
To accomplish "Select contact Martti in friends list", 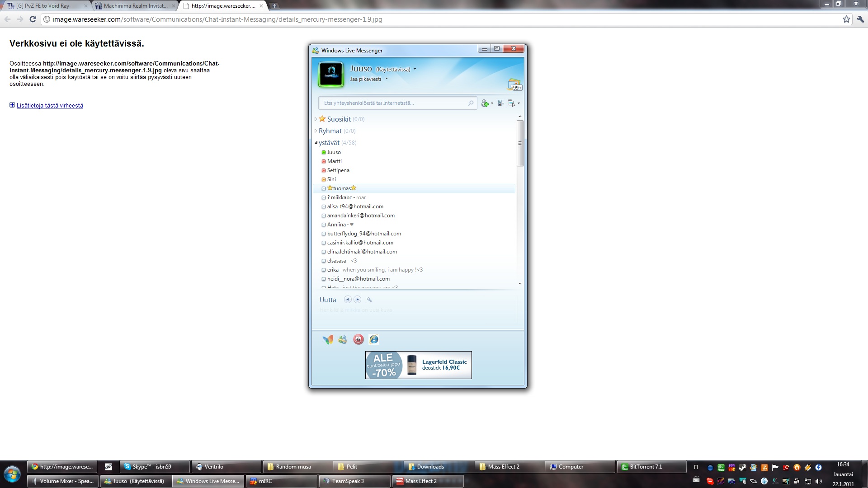I will pos(414,161).
